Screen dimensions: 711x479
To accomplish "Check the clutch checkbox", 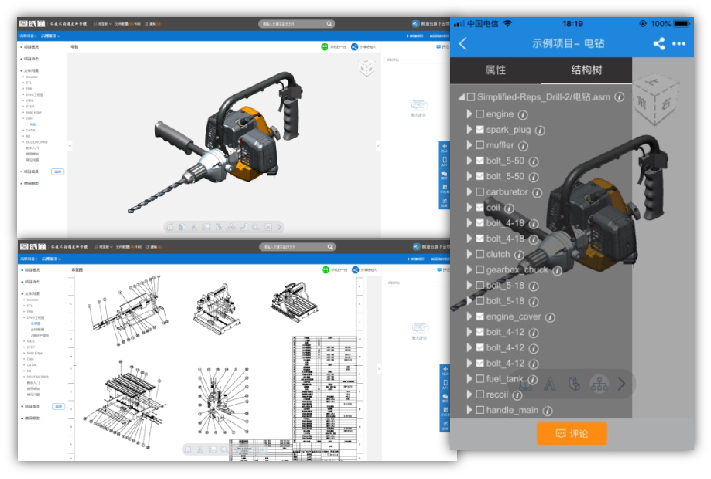I will click(480, 254).
